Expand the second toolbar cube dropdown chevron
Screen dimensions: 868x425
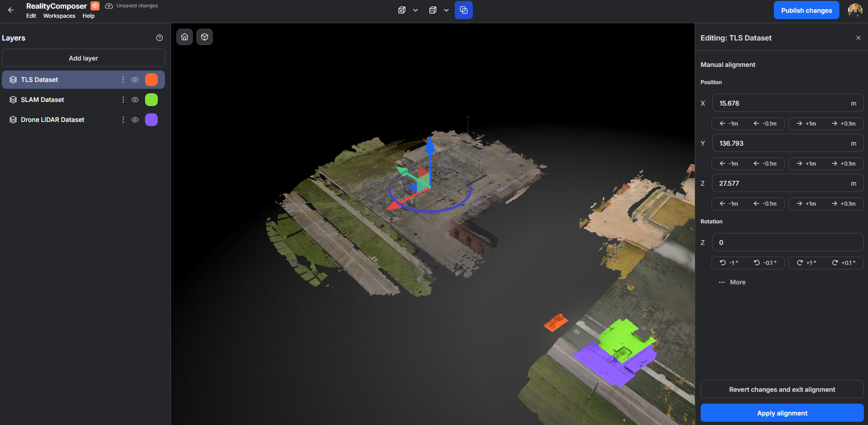pos(446,10)
